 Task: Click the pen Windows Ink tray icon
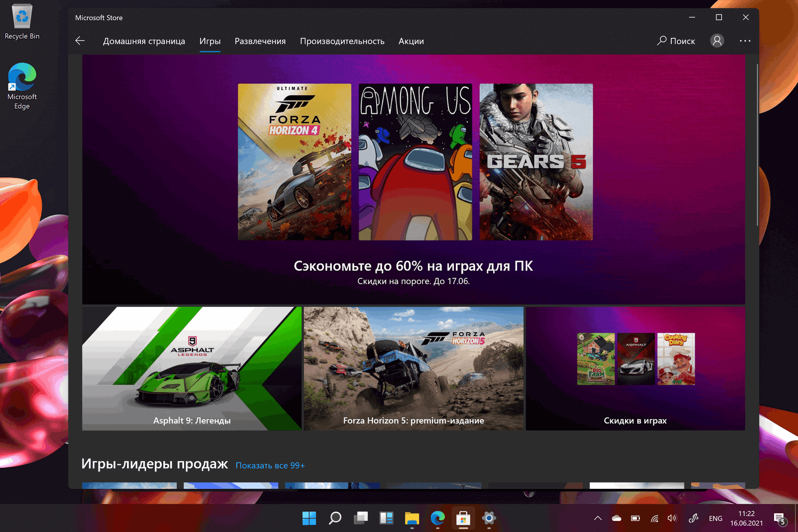694,518
